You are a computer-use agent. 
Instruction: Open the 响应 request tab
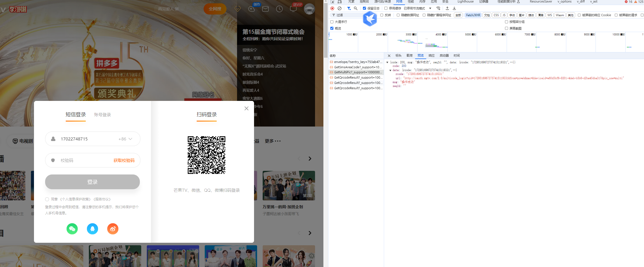coord(431,56)
